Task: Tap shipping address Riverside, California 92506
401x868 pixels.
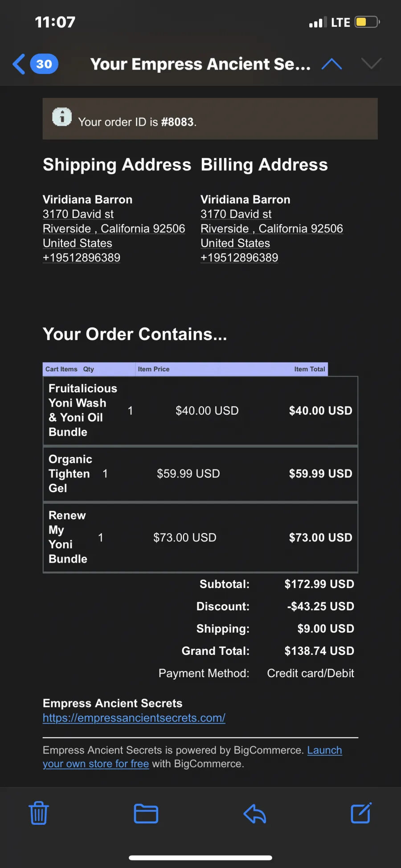Action: [x=114, y=229]
